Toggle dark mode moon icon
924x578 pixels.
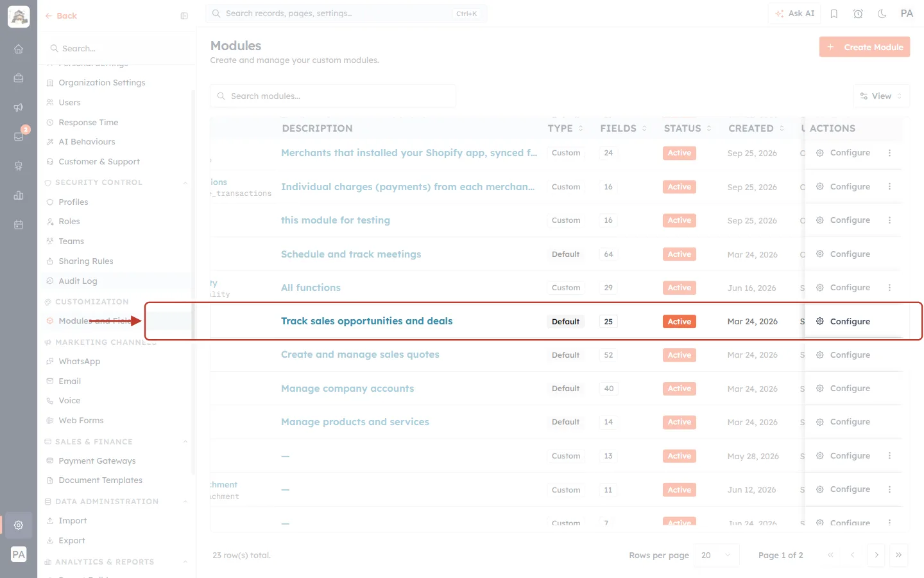(x=882, y=13)
